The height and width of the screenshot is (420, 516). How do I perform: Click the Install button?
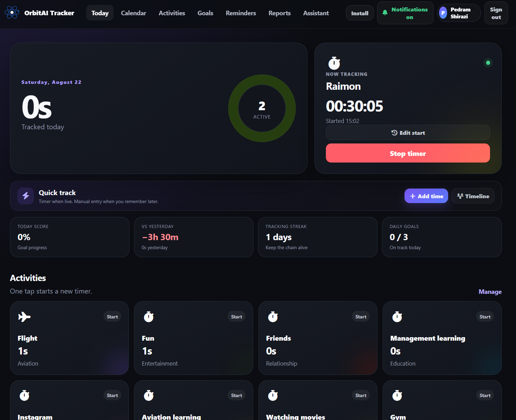[x=360, y=13]
